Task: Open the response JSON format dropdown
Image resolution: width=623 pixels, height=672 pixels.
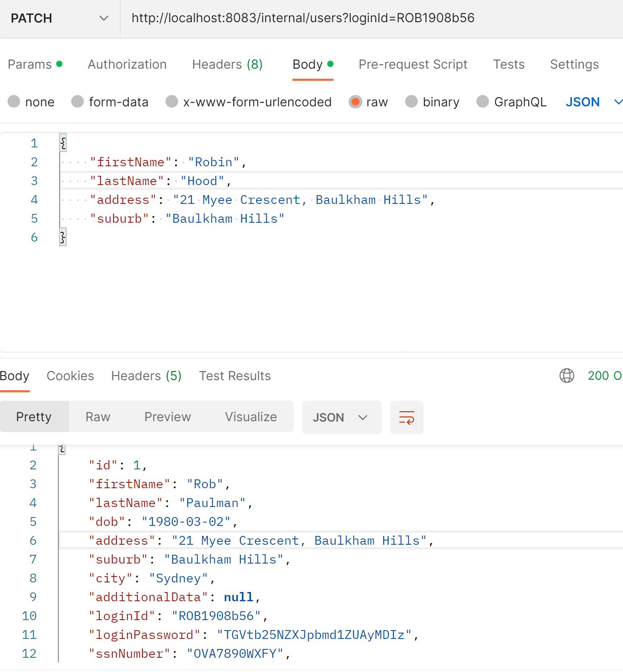Action: pyautogui.click(x=341, y=417)
